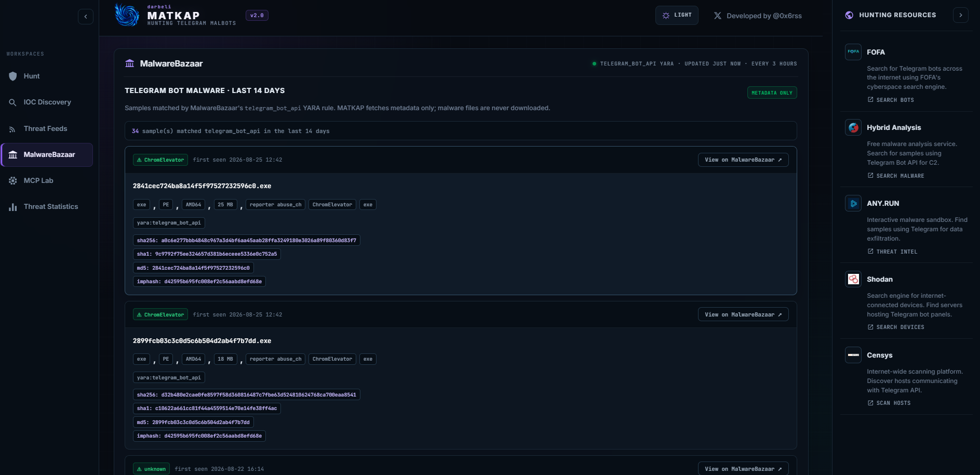
Task: Click second sample's AMD64 tag
Action: 193,359
